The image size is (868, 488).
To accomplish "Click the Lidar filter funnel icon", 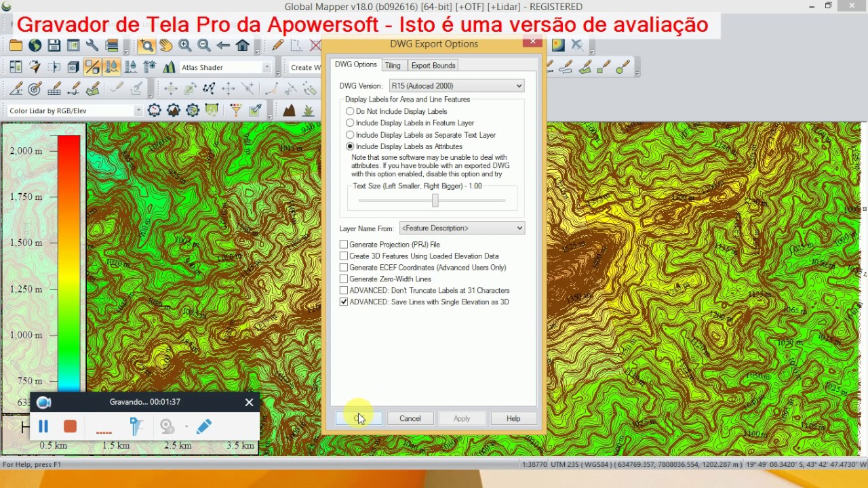I will tap(236, 110).
